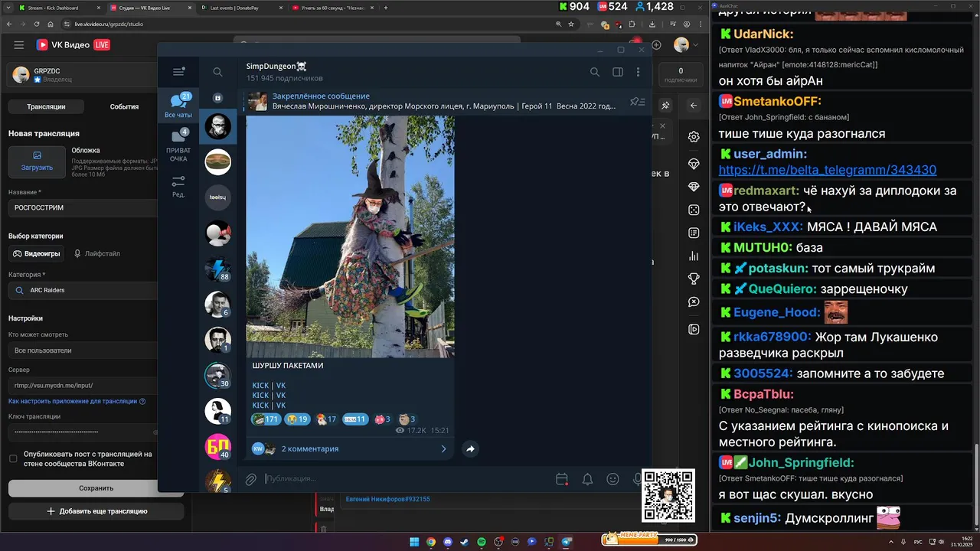
Task: Open Spotify from the Windows taskbar
Action: 482,542
